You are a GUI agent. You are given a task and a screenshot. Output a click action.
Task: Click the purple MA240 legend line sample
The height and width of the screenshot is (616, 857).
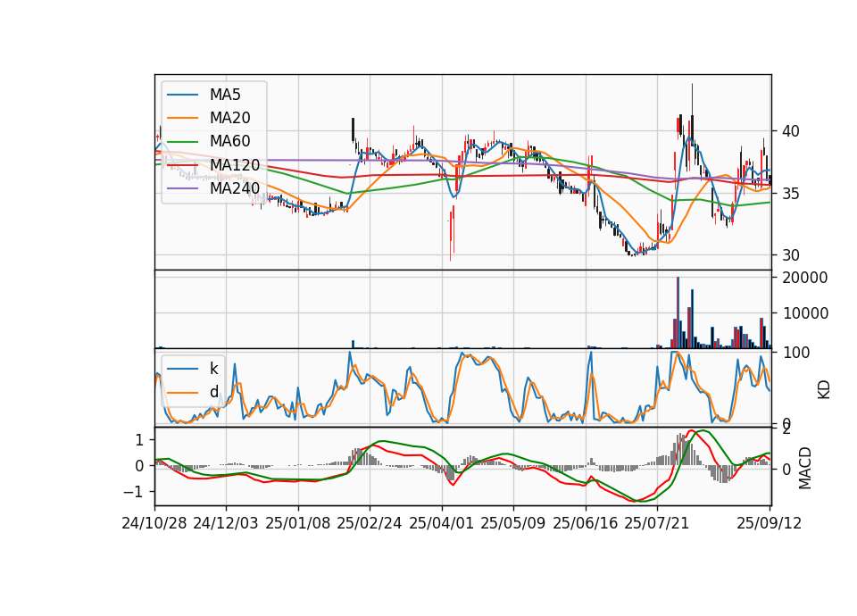click(182, 188)
